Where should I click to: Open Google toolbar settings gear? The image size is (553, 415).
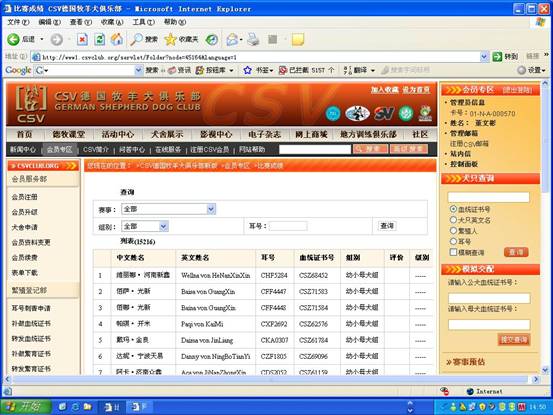click(x=522, y=70)
